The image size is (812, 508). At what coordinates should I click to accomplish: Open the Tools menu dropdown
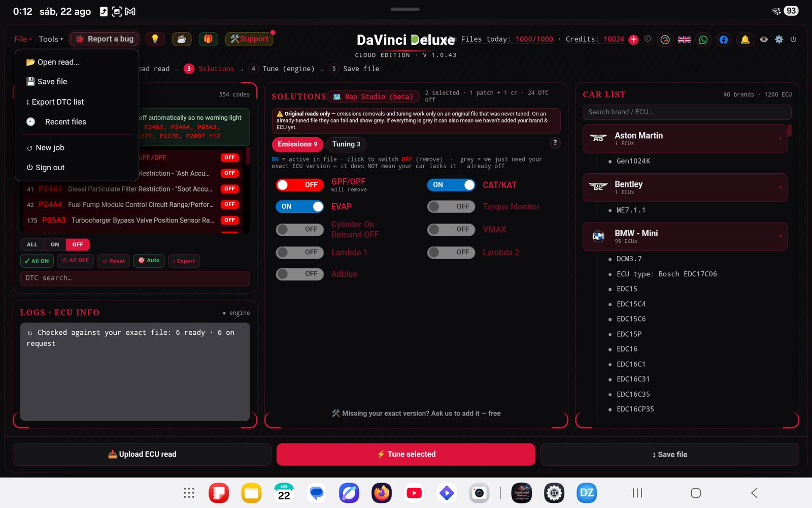(x=51, y=39)
